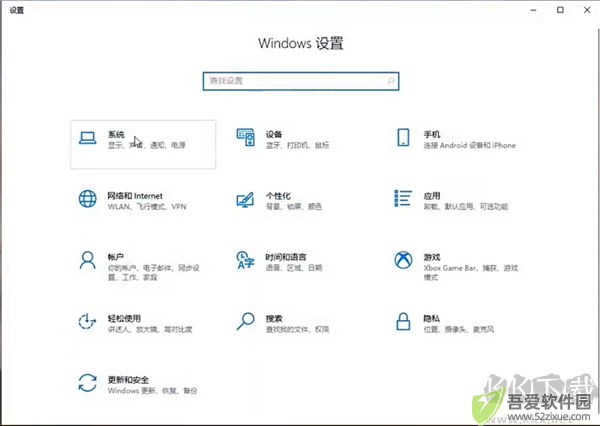Screen dimensions: 600x426
Task: Click Windows 更新、恢复、备份 description
Action: coord(152,391)
